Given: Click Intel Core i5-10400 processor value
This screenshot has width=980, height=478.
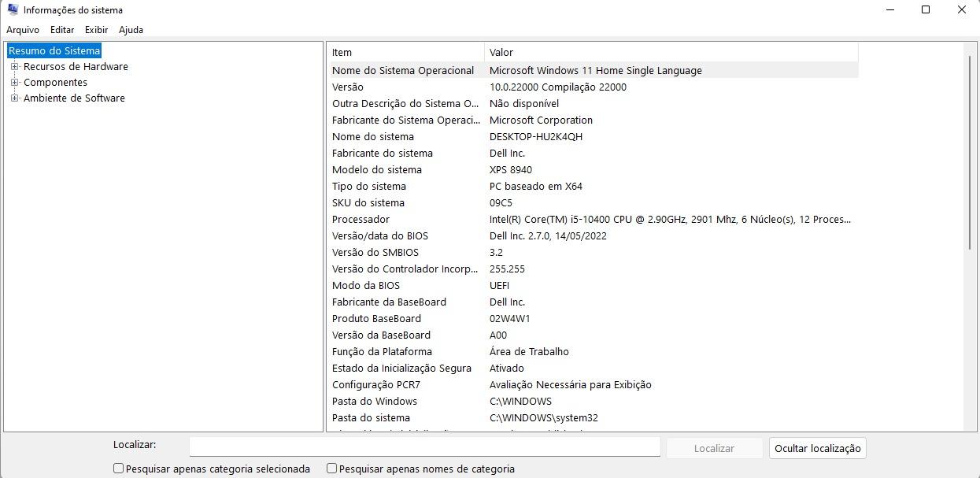Looking at the screenshot, I should point(670,220).
